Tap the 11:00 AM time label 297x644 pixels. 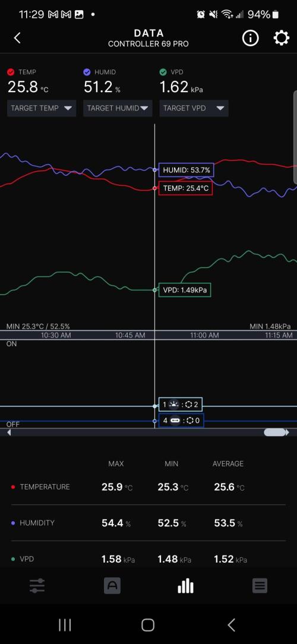point(204,335)
